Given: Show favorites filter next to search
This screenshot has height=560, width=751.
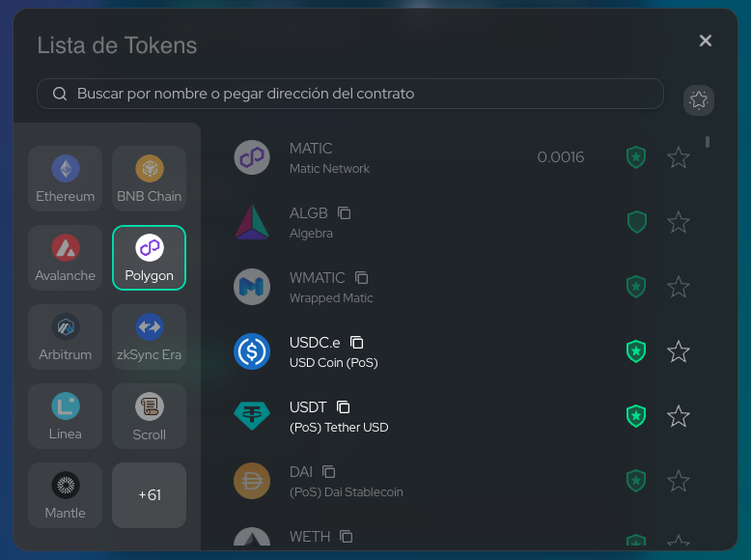Looking at the screenshot, I should point(698,98).
